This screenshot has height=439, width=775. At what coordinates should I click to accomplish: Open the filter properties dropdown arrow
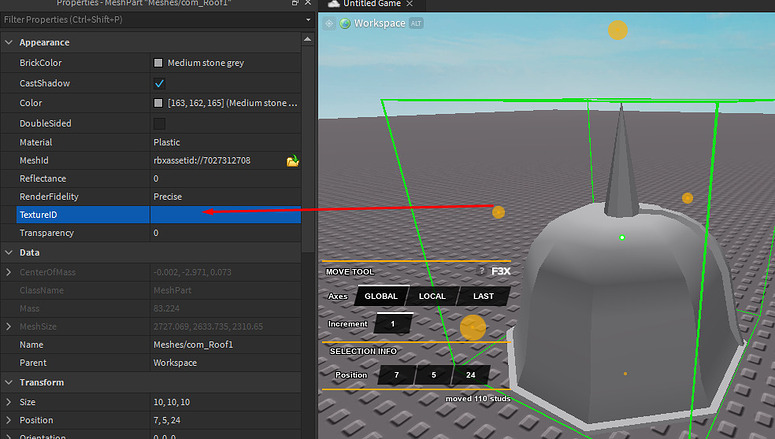pos(308,20)
